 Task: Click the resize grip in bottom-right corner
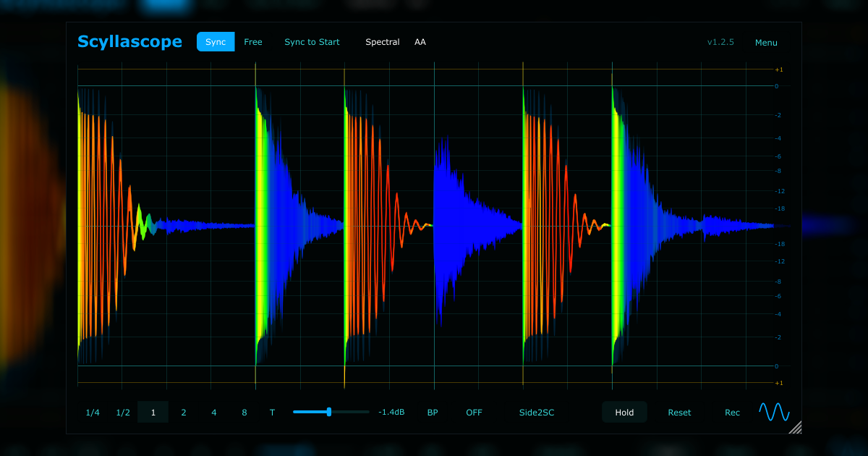pyautogui.click(x=795, y=428)
